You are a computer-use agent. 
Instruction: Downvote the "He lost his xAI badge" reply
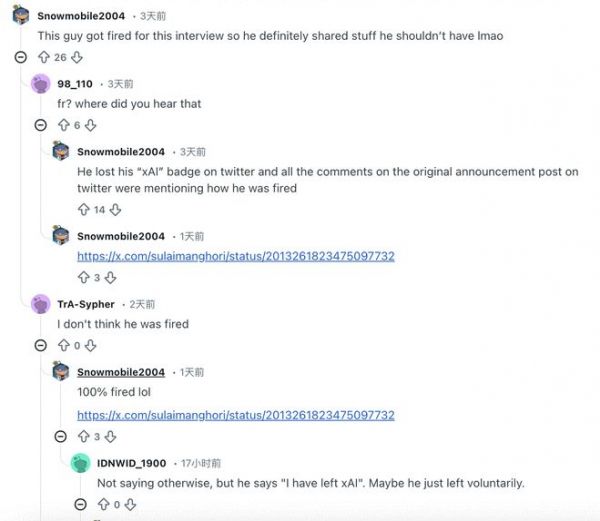point(115,210)
